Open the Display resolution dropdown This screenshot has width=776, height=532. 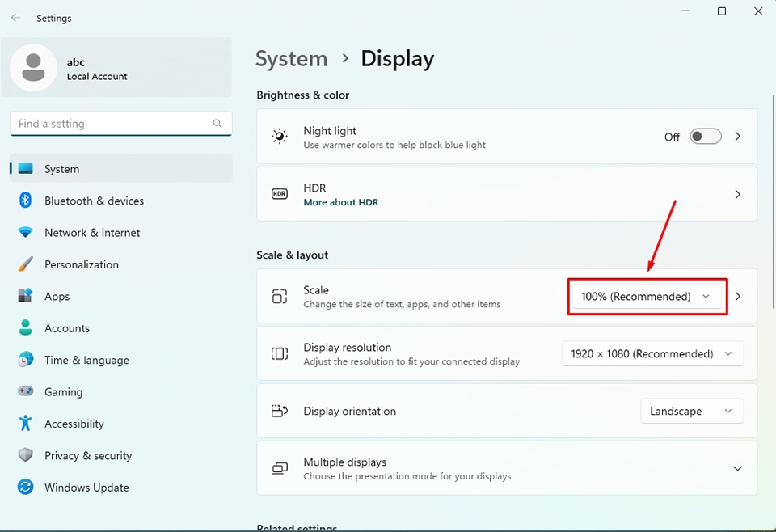point(652,353)
